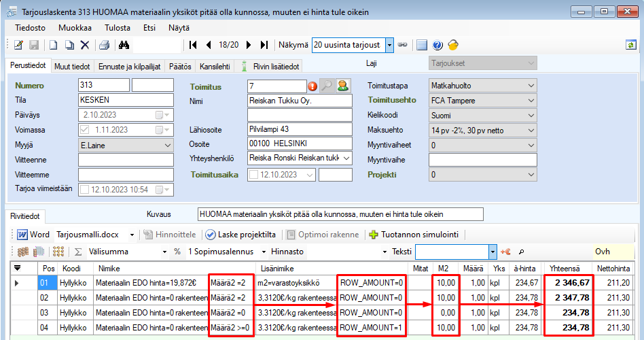Click the magnifier icon beside Toimitus field
Image resolution: width=644 pixels, height=340 pixels.
point(327,86)
